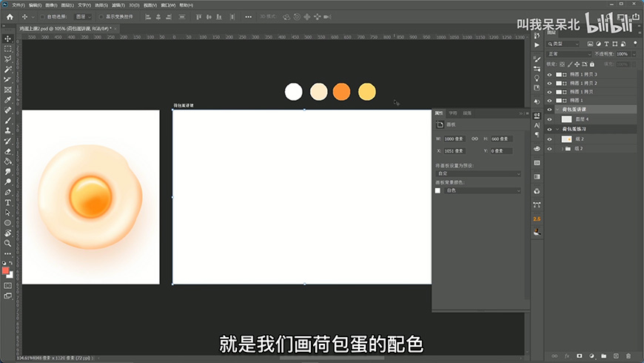Select the Move tool in the toolbox

tap(7, 39)
